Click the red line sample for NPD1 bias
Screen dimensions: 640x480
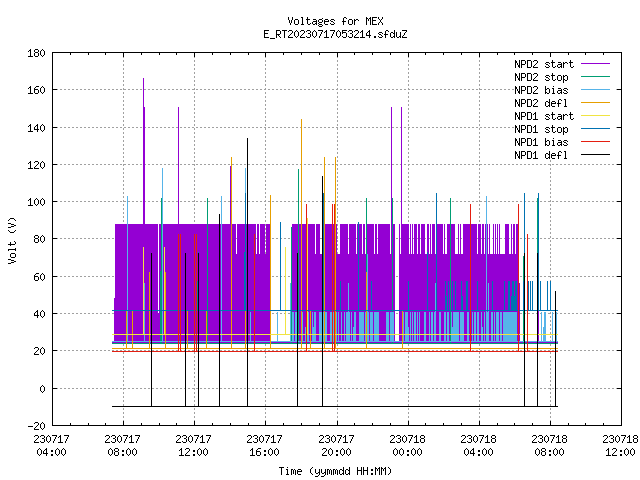click(595, 142)
